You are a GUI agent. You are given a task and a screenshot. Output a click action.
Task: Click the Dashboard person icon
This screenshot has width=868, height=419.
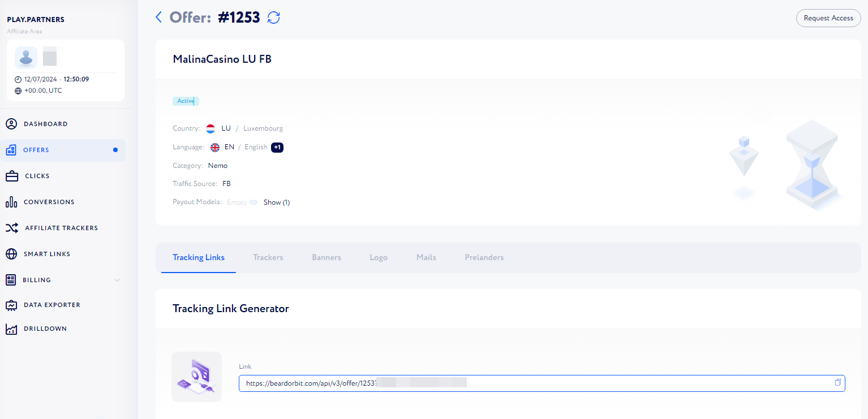click(11, 124)
